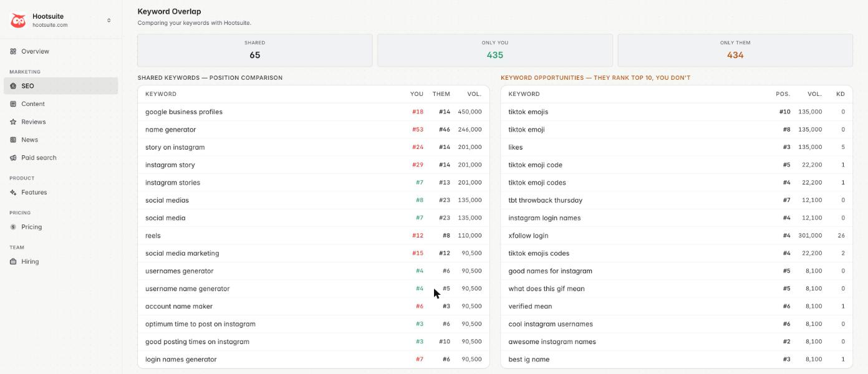The height and width of the screenshot is (374, 868).
Task: Click the Overview grid icon
Action: click(x=13, y=51)
